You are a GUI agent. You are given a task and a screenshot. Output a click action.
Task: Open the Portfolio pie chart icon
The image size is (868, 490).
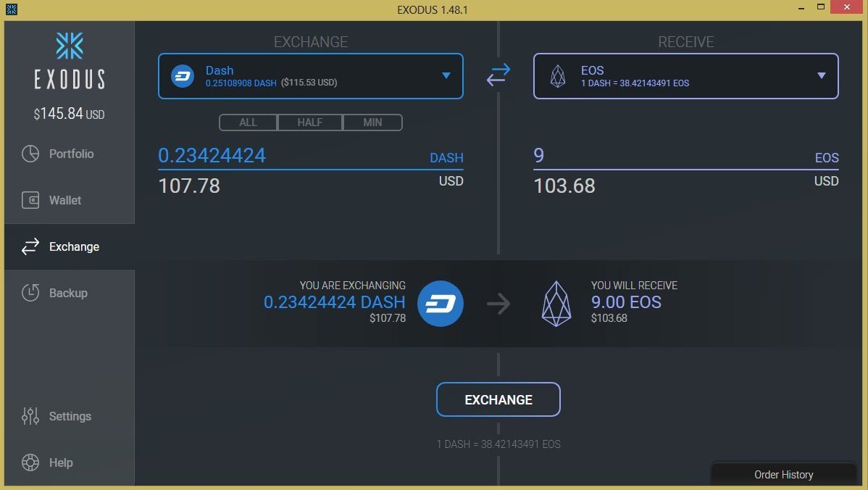point(30,154)
